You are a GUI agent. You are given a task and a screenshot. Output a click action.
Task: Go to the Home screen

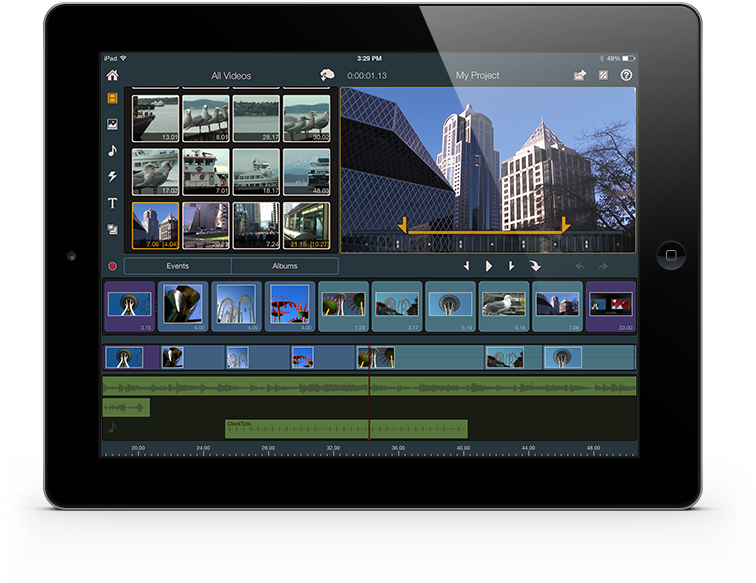(112, 75)
